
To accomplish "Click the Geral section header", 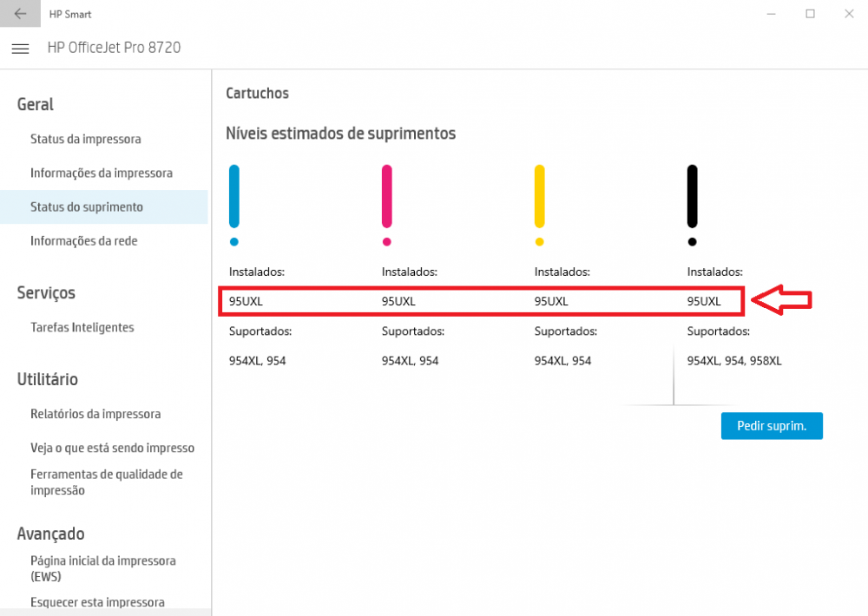I will pos(36,104).
